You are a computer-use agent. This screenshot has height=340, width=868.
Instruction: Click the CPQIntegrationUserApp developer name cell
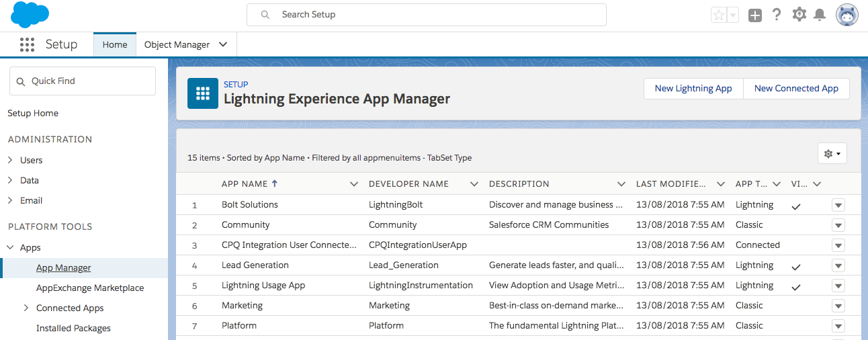tap(418, 245)
